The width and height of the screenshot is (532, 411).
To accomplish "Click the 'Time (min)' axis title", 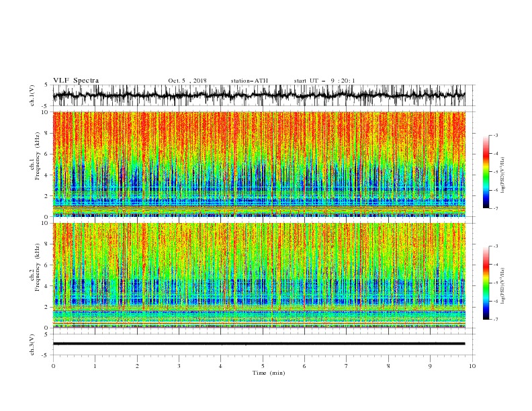I will click(269, 373).
